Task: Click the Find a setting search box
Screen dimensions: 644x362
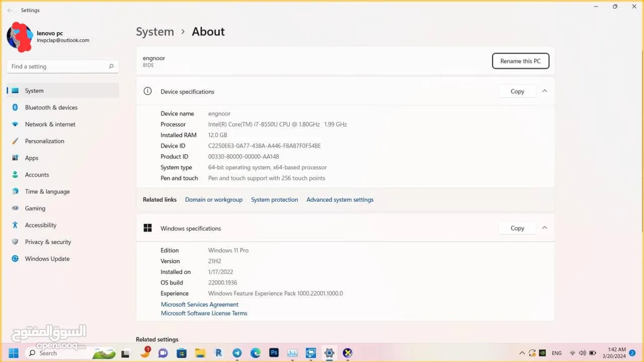Action: [x=63, y=66]
